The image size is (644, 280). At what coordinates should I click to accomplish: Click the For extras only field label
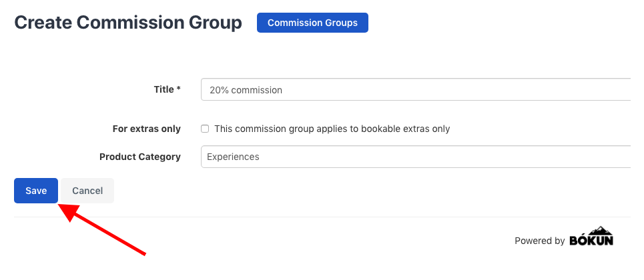147,129
